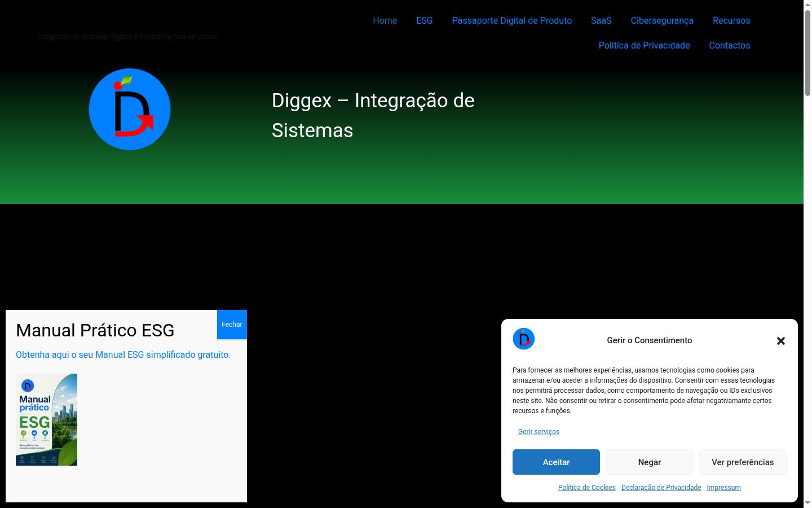Click the free Manual ESG simplificado link
The image size is (812, 508).
(123, 354)
